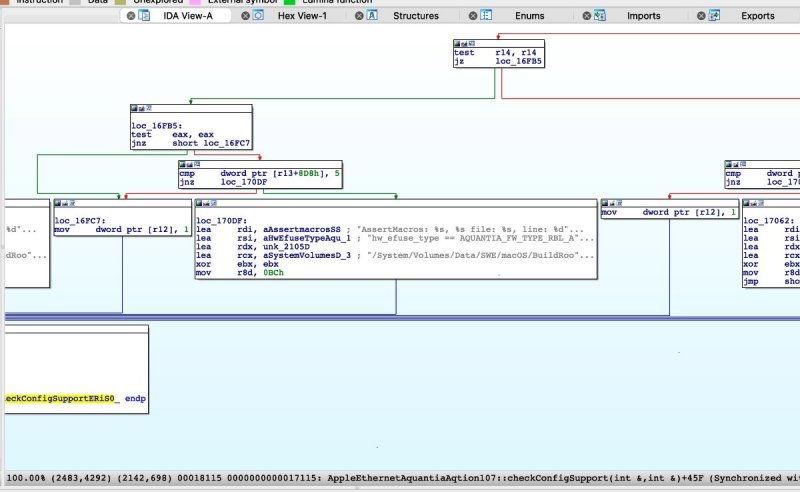Show the Exports tab
Screen dimensions: 800x492
(x=757, y=16)
